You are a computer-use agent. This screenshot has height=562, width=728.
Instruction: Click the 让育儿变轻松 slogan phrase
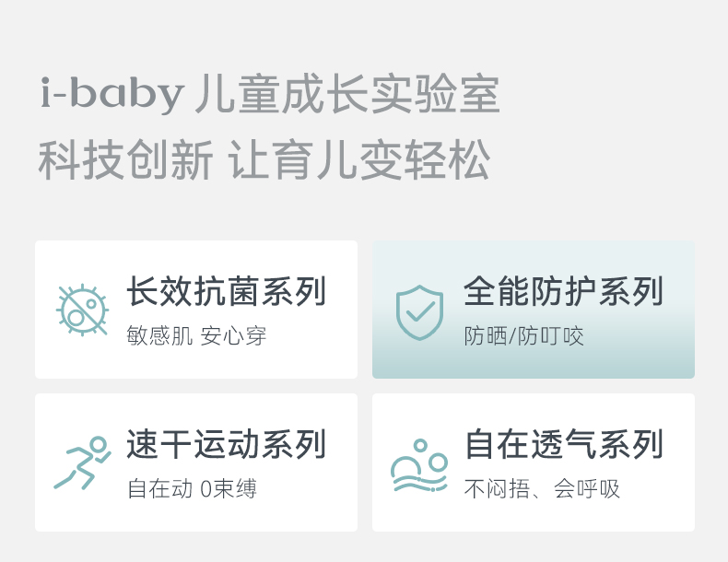point(359,160)
